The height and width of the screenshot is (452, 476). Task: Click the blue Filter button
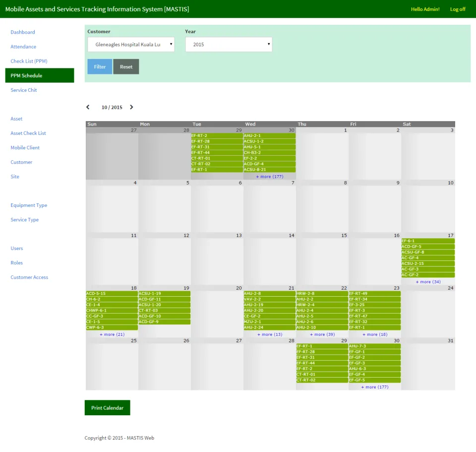coord(100,66)
